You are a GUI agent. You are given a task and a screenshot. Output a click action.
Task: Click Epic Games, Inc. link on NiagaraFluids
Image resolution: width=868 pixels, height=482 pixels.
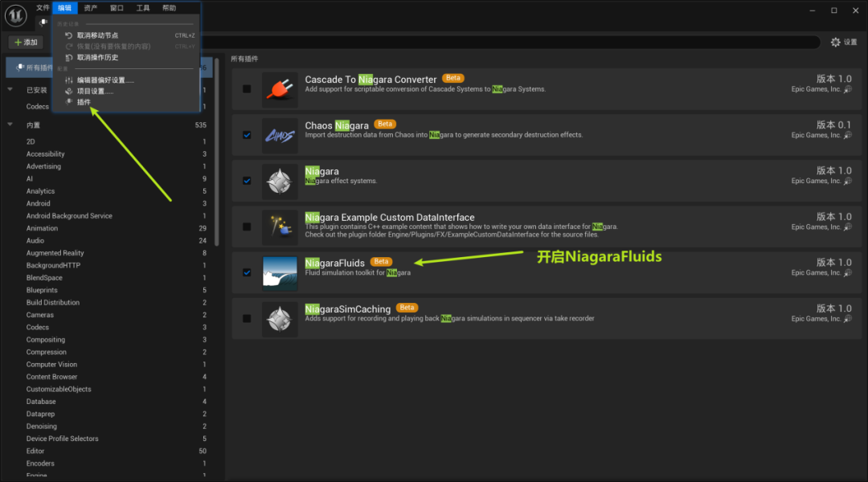(816, 273)
